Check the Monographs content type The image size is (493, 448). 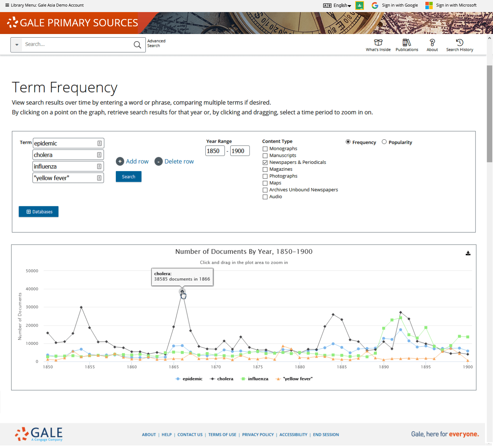click(265, 149)
